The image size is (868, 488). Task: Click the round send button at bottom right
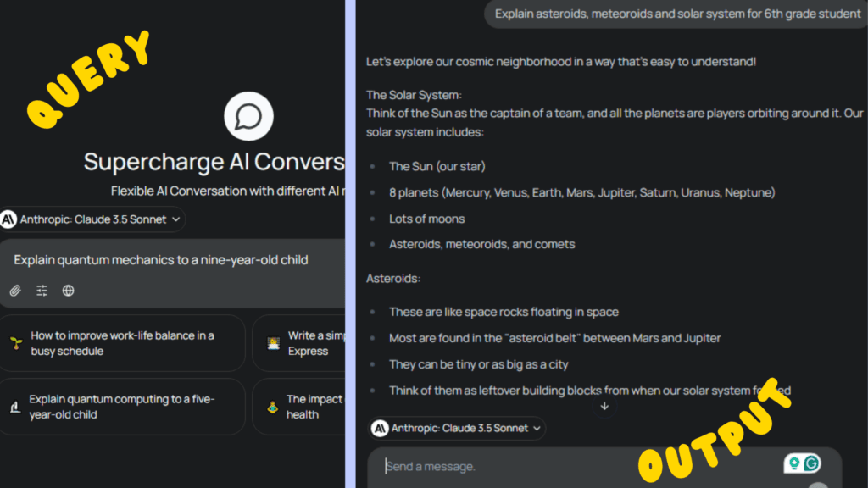click(818, 485)
